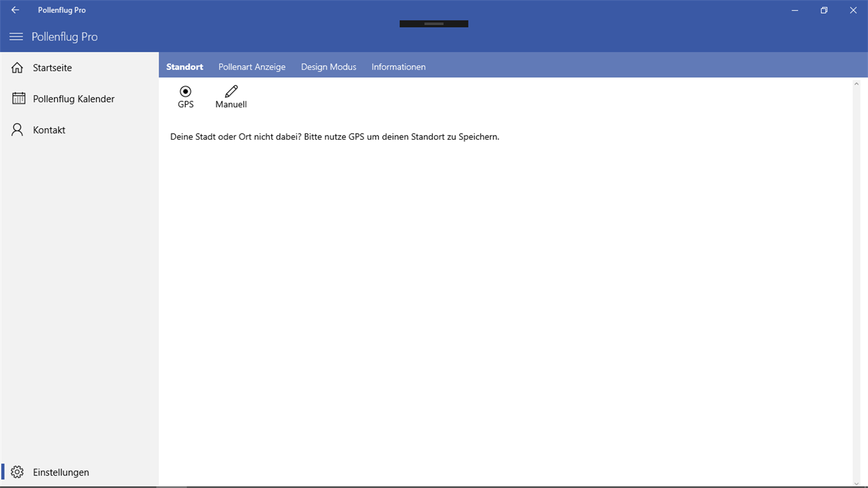The width and height of the screenshot is (868, 488).
Task: Switch to the Standort tab
Action: pyautogui.click(x=184, y=67)
